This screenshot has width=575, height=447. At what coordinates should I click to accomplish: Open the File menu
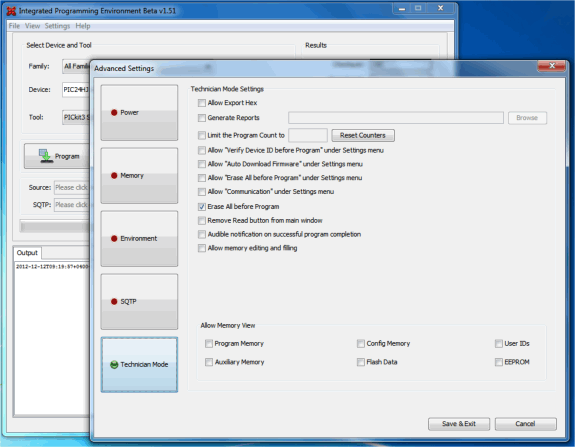pyautogui.click(x=14, y=26)
